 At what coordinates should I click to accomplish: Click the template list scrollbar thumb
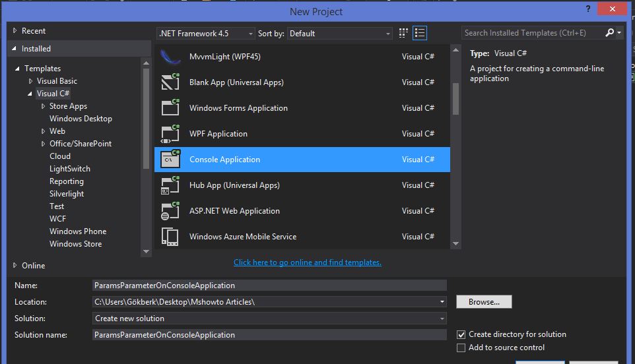point(455,99)
